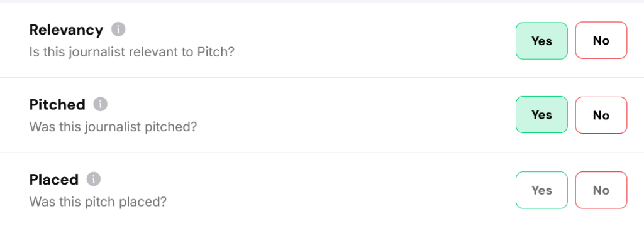
Task: Mark journalist as relevant with Yes
Action: 541,41
